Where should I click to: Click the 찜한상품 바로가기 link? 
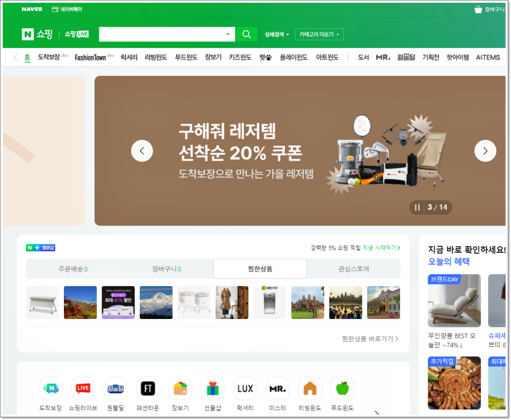click(x=370, y=339)
